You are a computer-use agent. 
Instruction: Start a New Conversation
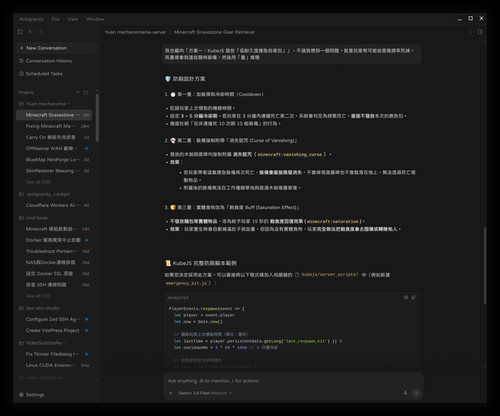pos(57,48)
